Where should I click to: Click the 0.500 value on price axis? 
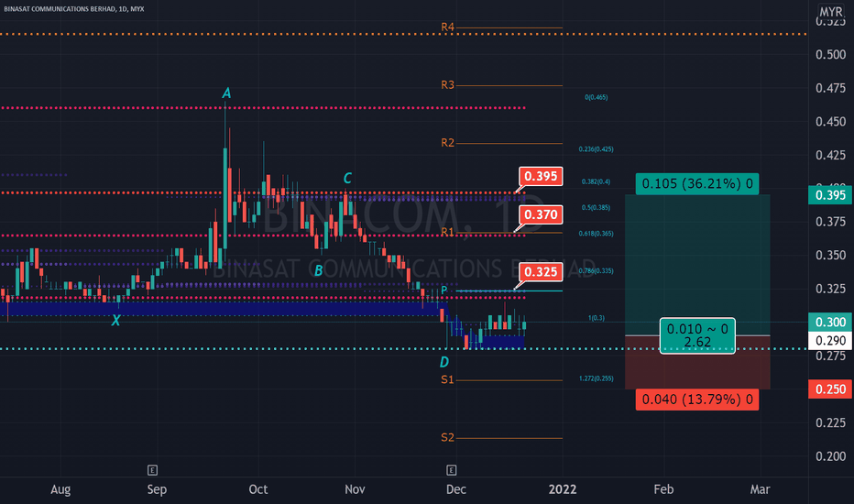coord(830,54)
